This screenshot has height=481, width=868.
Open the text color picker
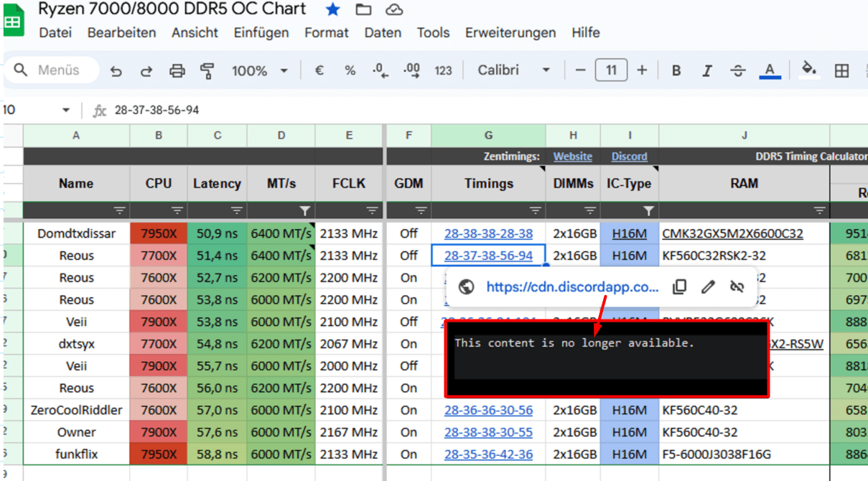tap(770, 70)
